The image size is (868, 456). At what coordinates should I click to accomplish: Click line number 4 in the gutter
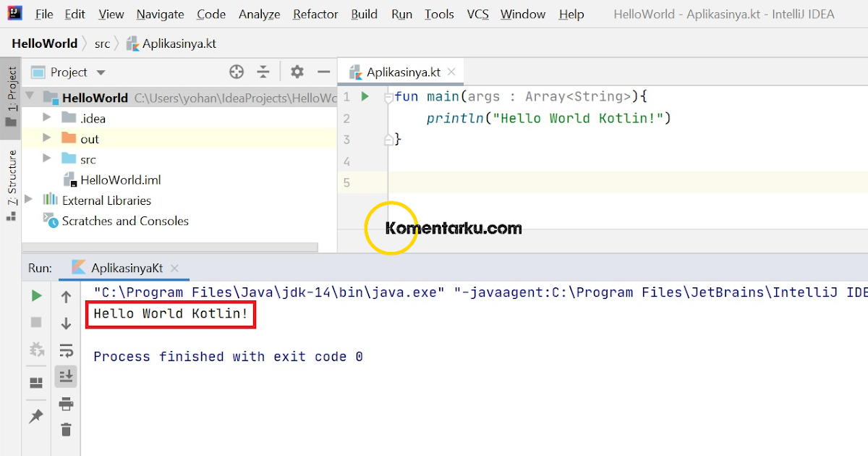tap(347, 161)
